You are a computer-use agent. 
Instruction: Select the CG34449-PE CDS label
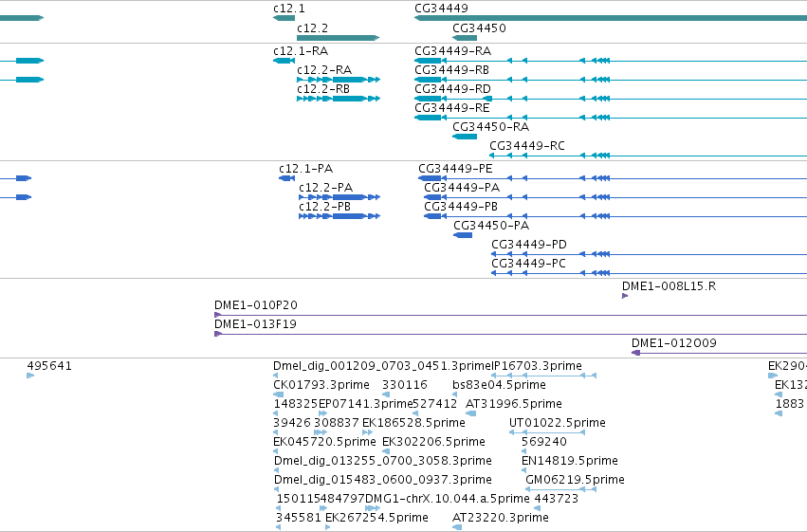455,169
